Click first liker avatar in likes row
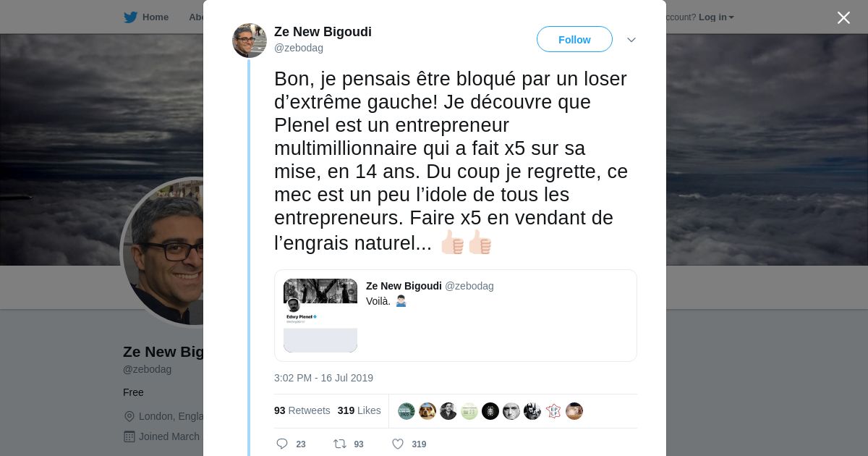 click(407, 411)
